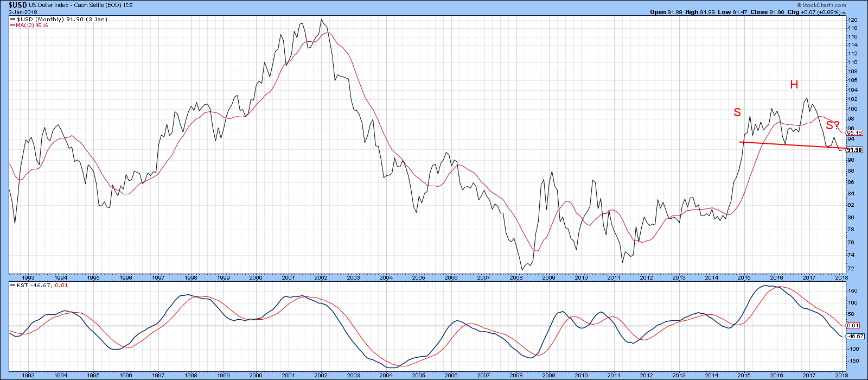Select the left shoulder 'S' annotation
868x380 pixels.
[x=737, y=112]
